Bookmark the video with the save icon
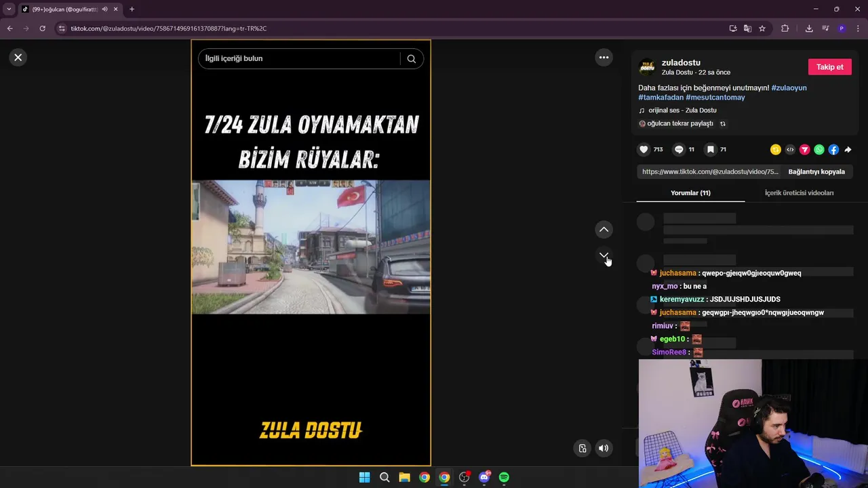The image size is (868, 488). click(710, 149)
